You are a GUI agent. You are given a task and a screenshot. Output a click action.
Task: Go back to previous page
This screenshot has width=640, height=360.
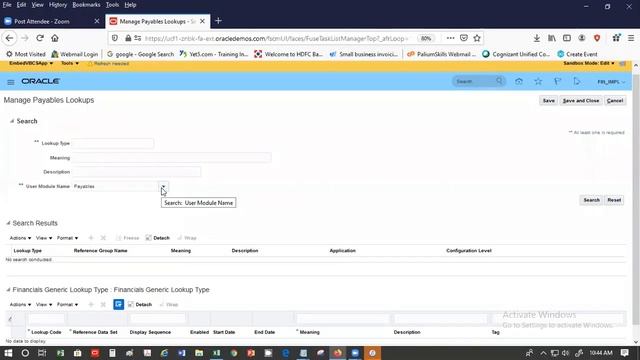[9, 38]
